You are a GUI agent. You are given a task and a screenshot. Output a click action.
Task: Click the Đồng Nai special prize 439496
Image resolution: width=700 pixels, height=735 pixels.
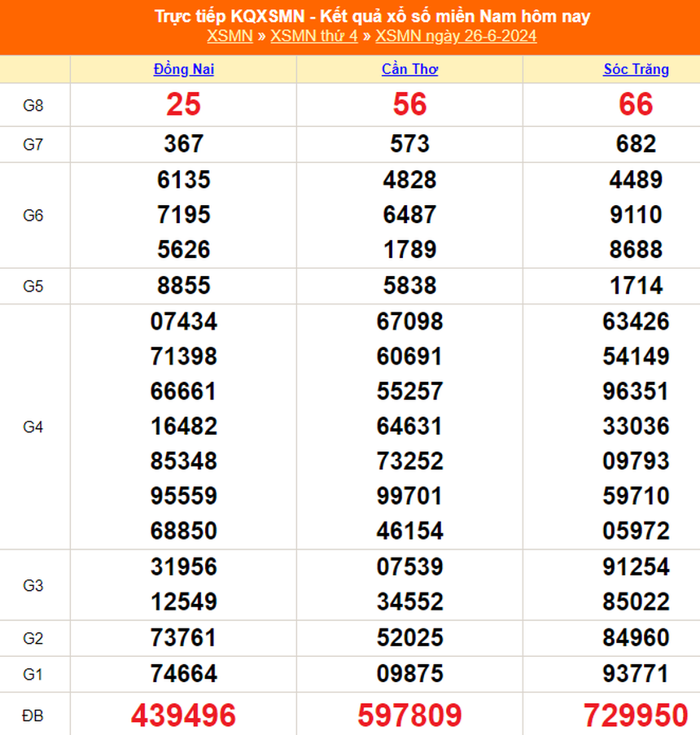183,715
